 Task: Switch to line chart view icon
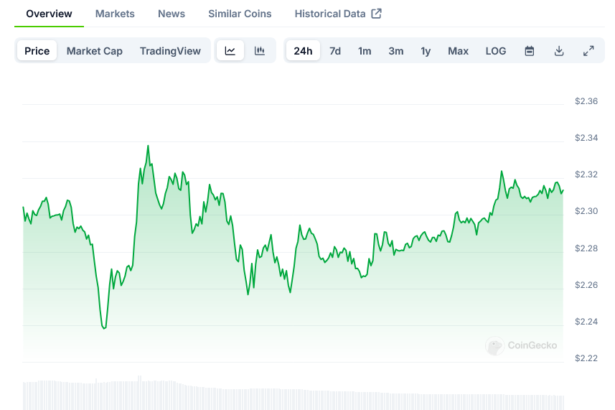click(230, 51)
